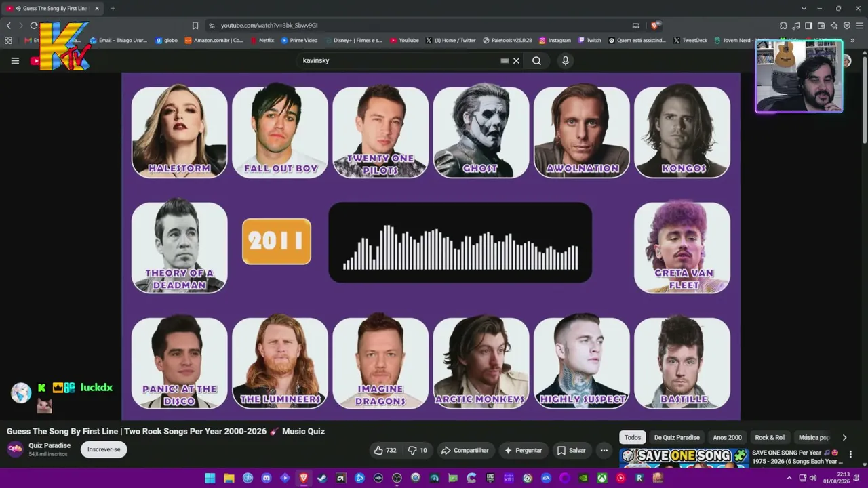Open Epic Games Launcher from the taskbar

point(490,478)
